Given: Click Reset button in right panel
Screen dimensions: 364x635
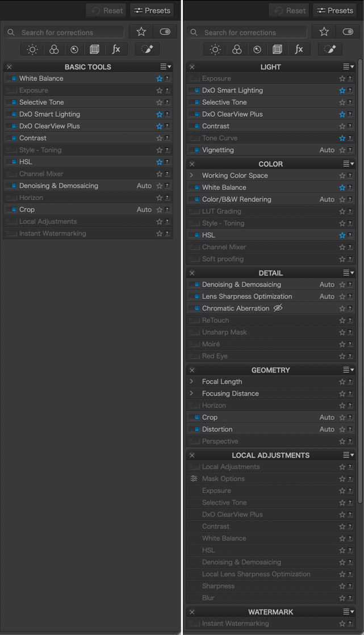Looking at the screenshot, I should [x=289, y=11].
